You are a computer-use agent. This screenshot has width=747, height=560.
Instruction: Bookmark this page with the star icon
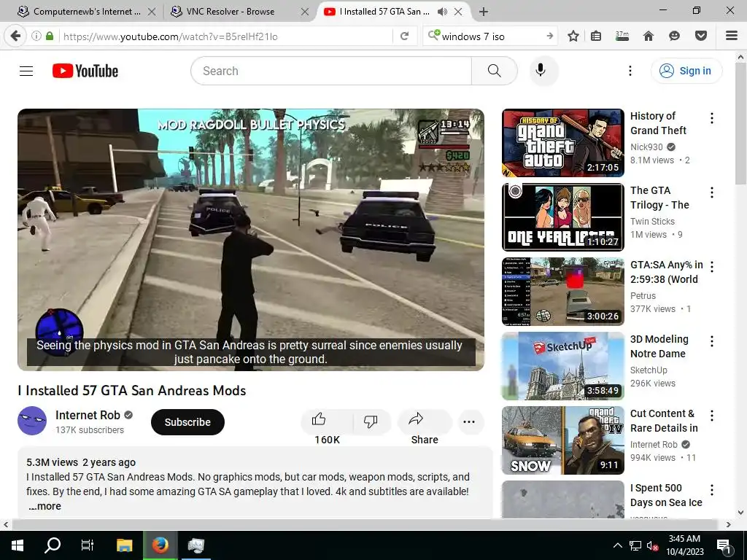[x=573, y=36]
